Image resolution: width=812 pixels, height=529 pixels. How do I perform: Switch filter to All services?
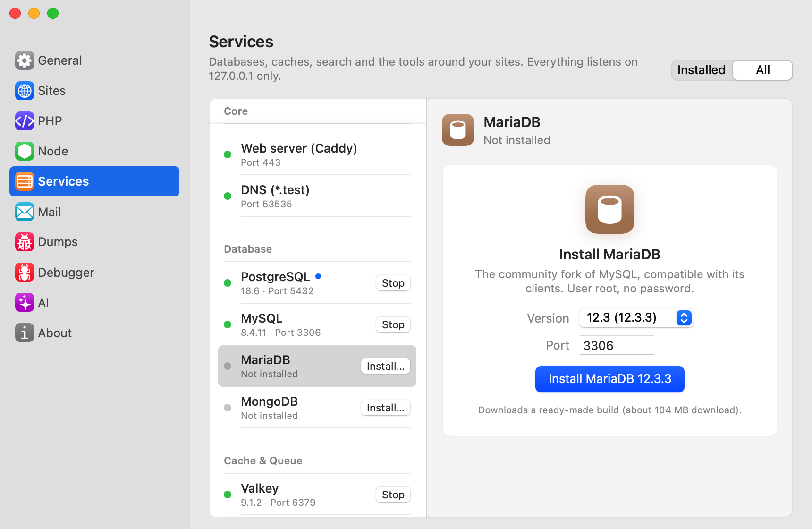click(x=762, y=70)
